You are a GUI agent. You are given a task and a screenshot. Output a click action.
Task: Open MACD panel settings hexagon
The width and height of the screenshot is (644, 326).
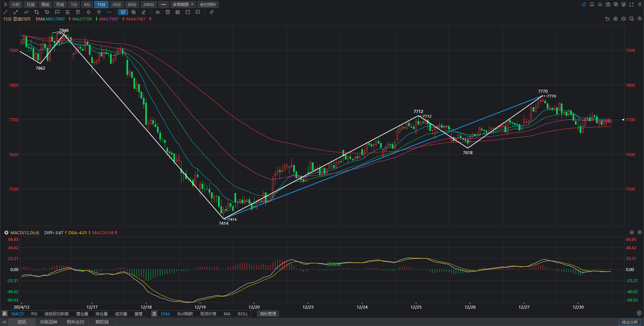[x=640, y=233]
